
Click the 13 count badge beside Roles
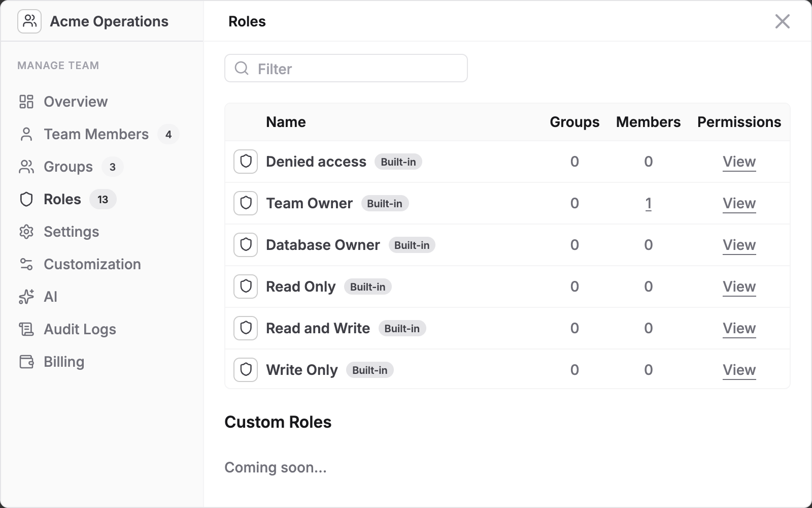coord(103,199)
